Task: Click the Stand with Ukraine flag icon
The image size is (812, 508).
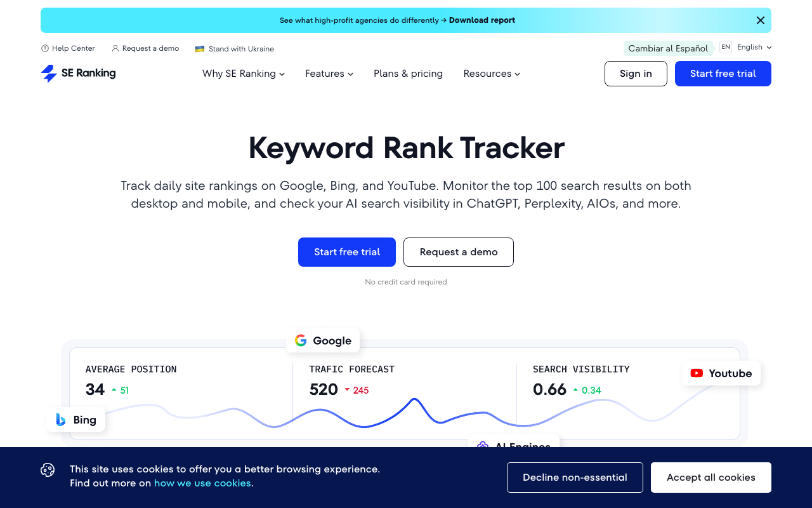Action: coord(199,48)
